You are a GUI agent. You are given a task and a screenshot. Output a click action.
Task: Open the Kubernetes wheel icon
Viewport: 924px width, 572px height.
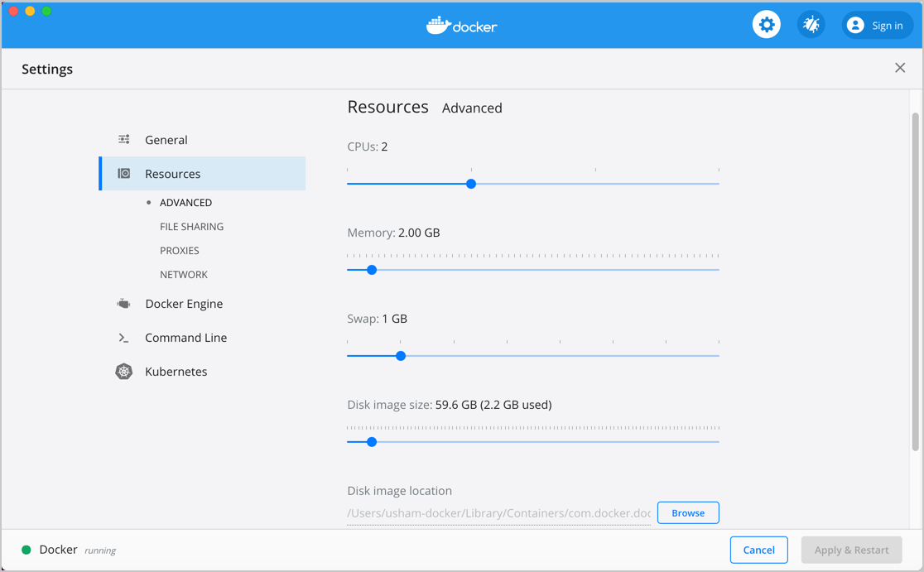click(124, 371)
